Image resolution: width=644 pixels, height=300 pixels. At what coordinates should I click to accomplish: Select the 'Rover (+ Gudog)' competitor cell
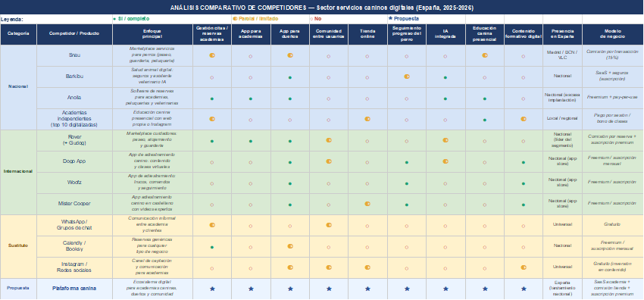pyautogui.click(x=74, y=140)
